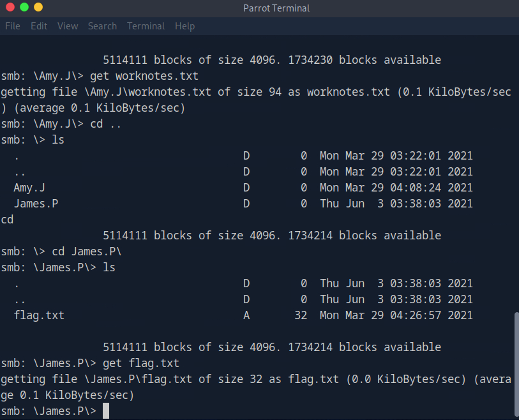Click the block cursor at the prompt
Viewport: 519px width, 420px height.
(106, 411)
